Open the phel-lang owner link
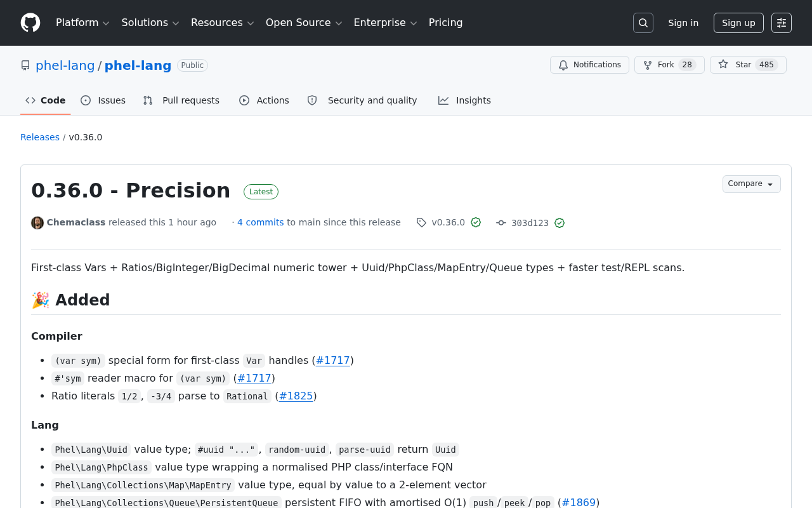This screenshot has width=812, height=508. click(x=65, y=65)
